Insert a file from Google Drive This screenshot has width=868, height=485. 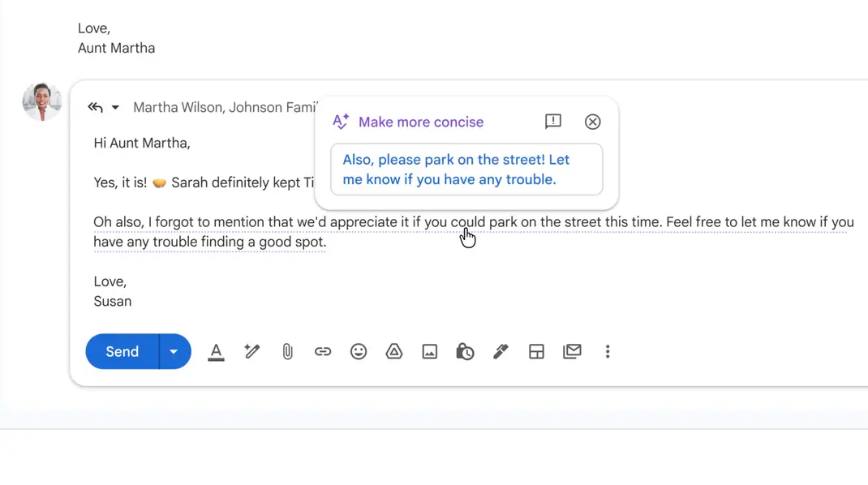(394, 351)
